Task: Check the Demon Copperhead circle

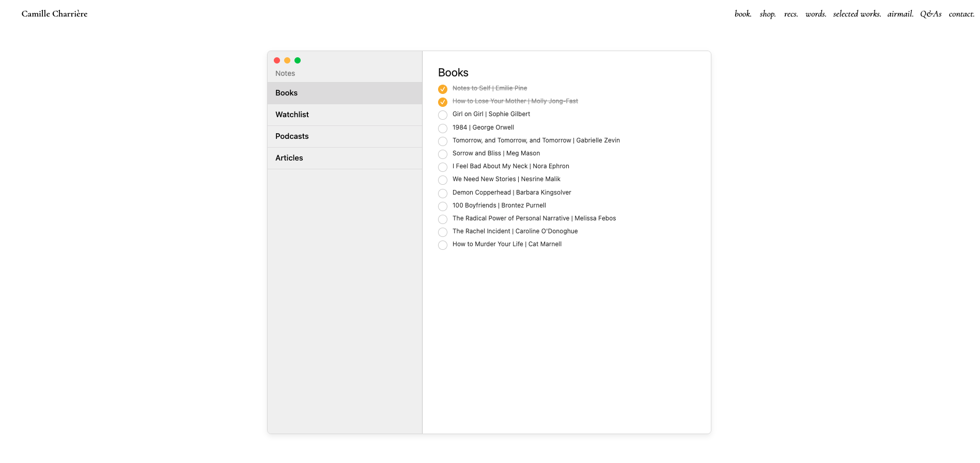Action: coord(443,193)
